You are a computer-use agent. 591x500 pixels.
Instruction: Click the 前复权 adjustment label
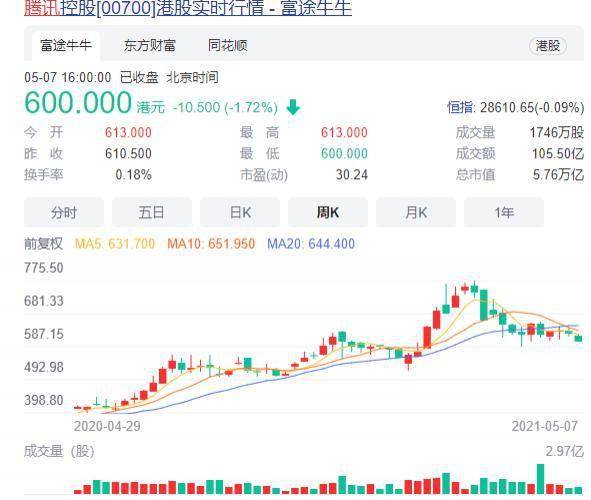tap(43, 244)
